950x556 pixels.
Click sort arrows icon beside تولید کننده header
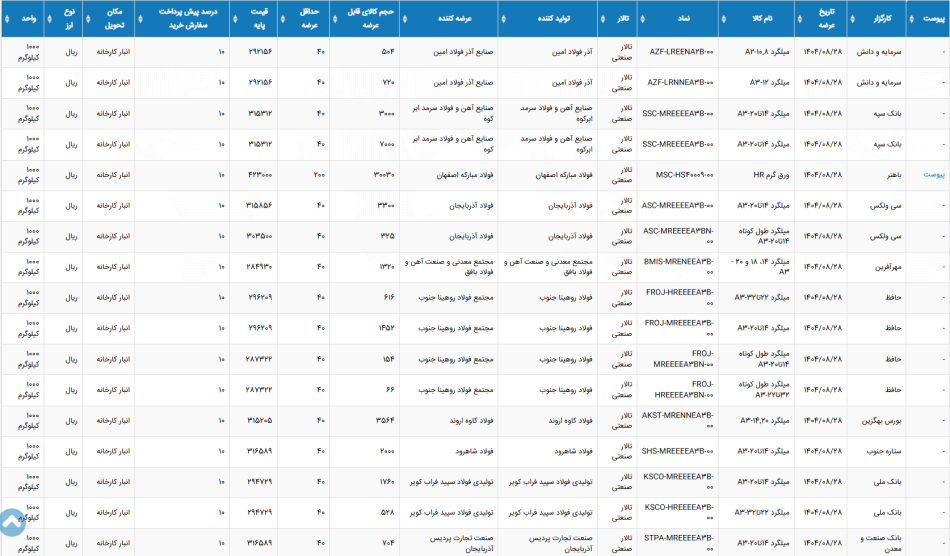click(503, 19)
